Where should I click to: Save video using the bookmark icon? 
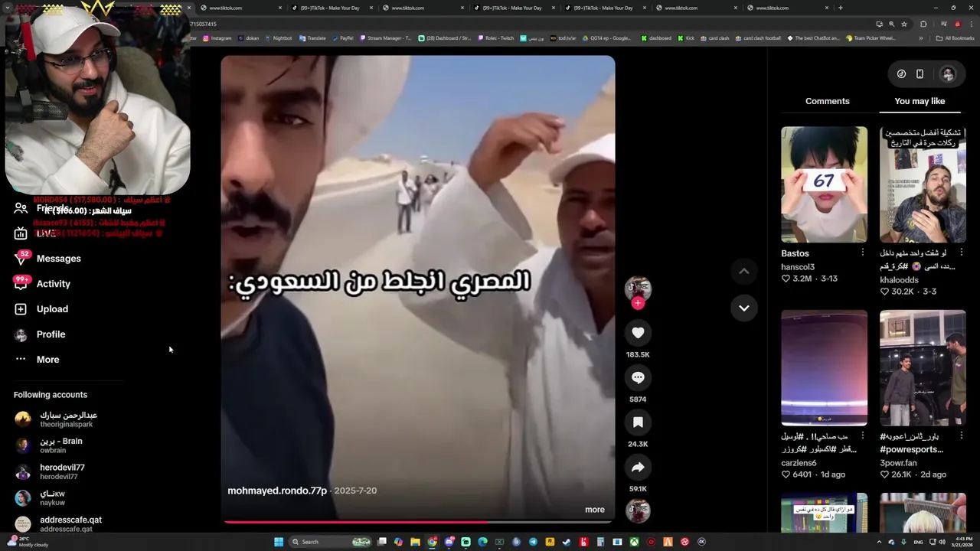[x=638, y=422]
